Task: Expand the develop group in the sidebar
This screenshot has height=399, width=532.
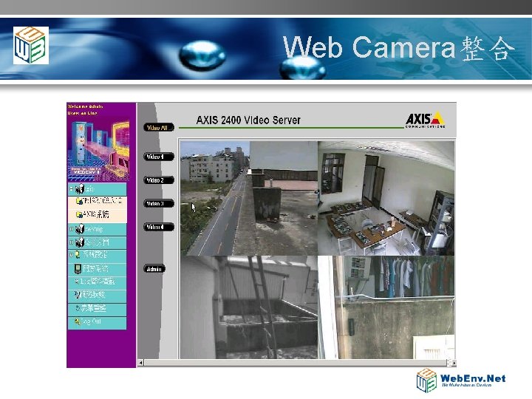Action: (x=71, y=229)
